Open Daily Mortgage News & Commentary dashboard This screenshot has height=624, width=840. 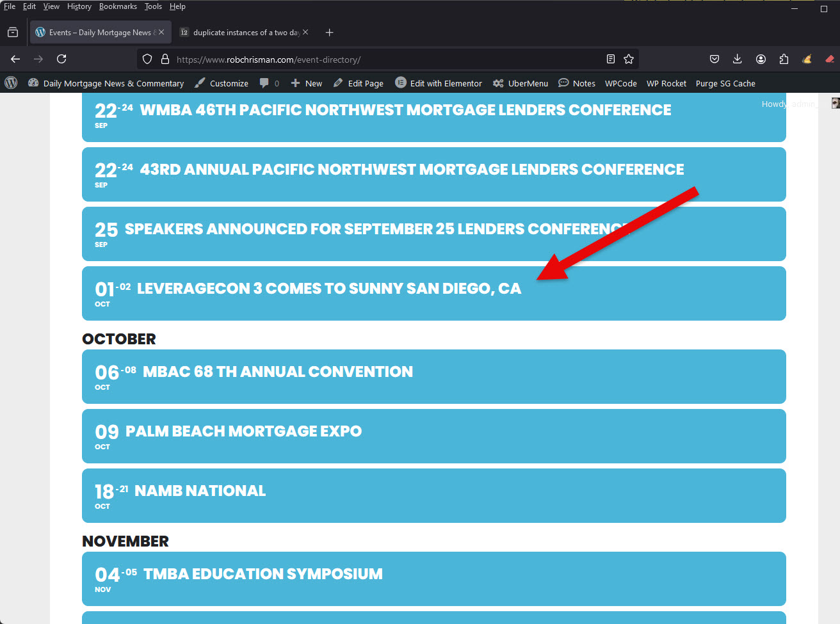pos(106,83)
